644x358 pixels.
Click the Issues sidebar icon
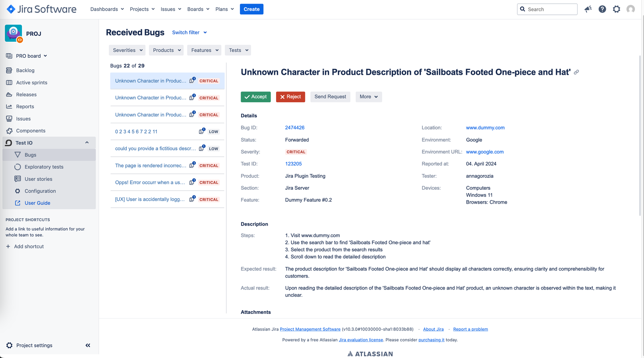[x=9, y=119]
